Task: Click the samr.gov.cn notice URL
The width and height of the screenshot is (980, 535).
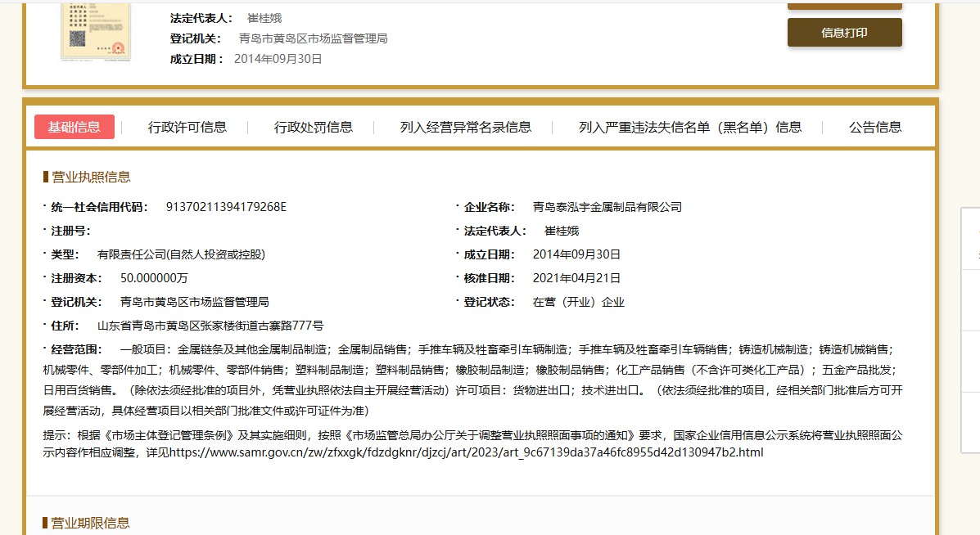Action: point(466,452)
